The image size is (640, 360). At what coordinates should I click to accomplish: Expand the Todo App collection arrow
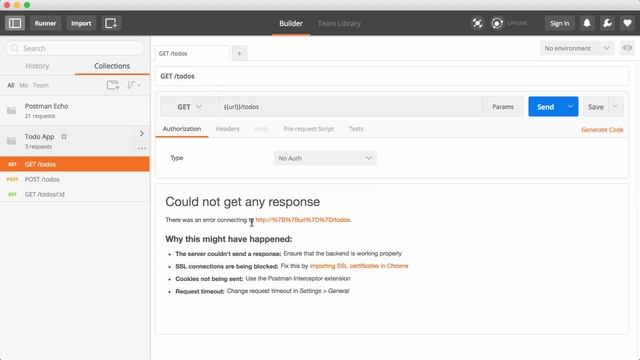pos(142,133)
